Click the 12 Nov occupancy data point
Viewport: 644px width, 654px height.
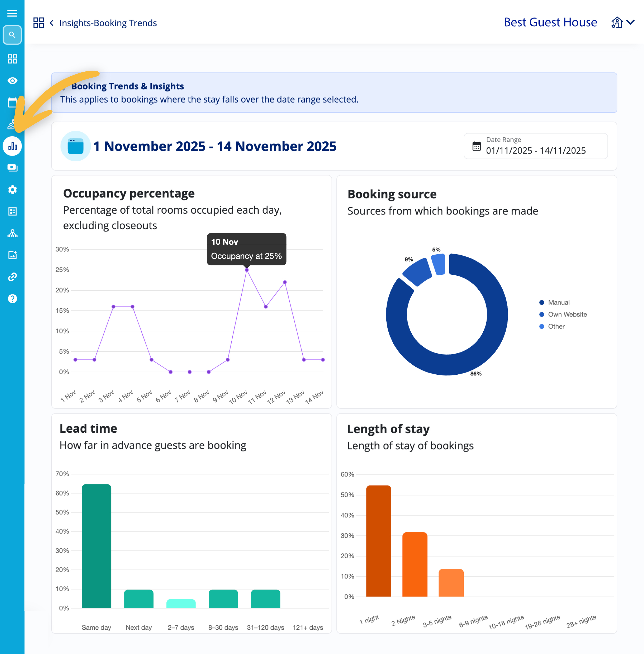[x=285, y=282]
